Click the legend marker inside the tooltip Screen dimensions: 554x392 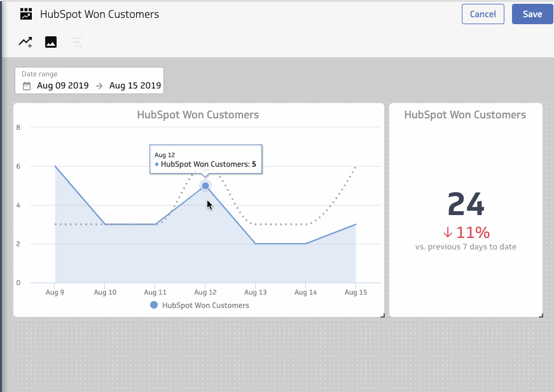(156, 164)
